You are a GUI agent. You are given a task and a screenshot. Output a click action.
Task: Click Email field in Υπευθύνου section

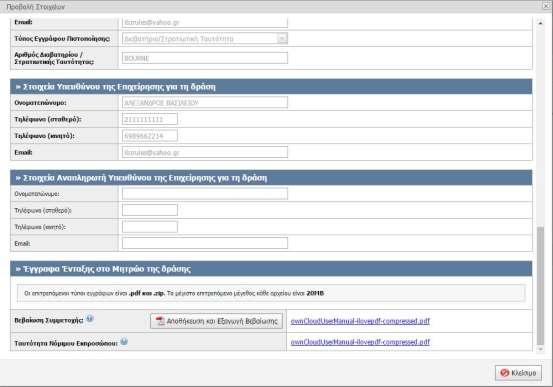pyautogui.click(x=205, y=152)
